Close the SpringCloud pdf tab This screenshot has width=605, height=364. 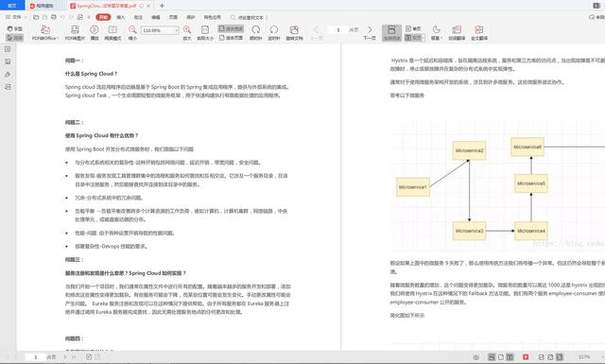pos(148,6)
